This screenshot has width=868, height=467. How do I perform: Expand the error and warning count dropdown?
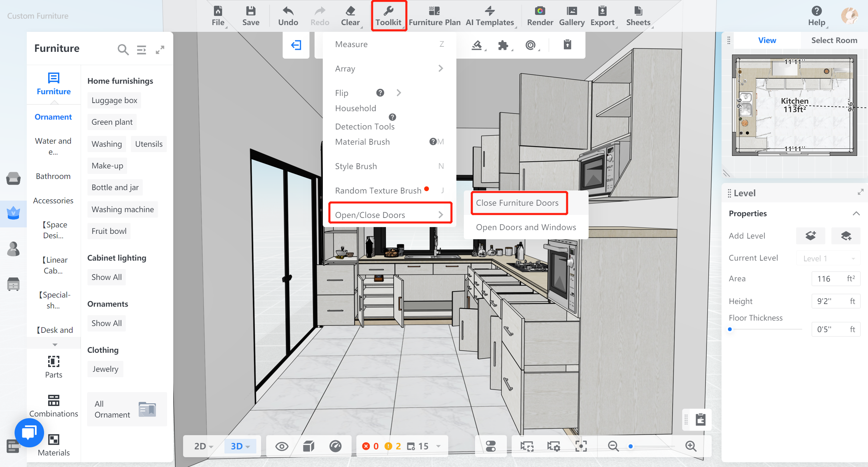(438, 446)
